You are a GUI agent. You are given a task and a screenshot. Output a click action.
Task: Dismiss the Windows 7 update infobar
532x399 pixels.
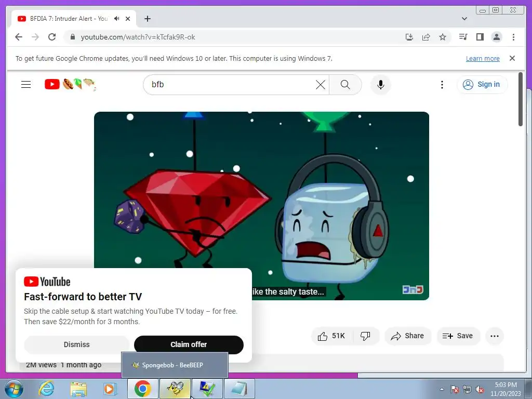[512, 58]
